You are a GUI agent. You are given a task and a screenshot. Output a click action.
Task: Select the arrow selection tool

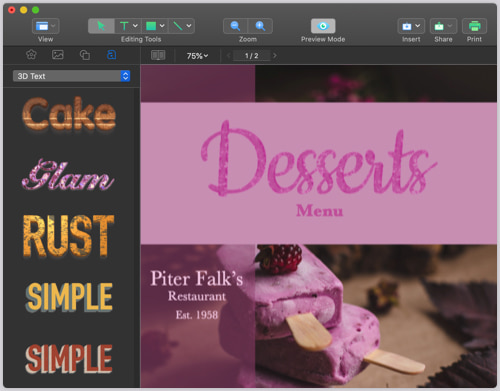(x=101, y=26)
